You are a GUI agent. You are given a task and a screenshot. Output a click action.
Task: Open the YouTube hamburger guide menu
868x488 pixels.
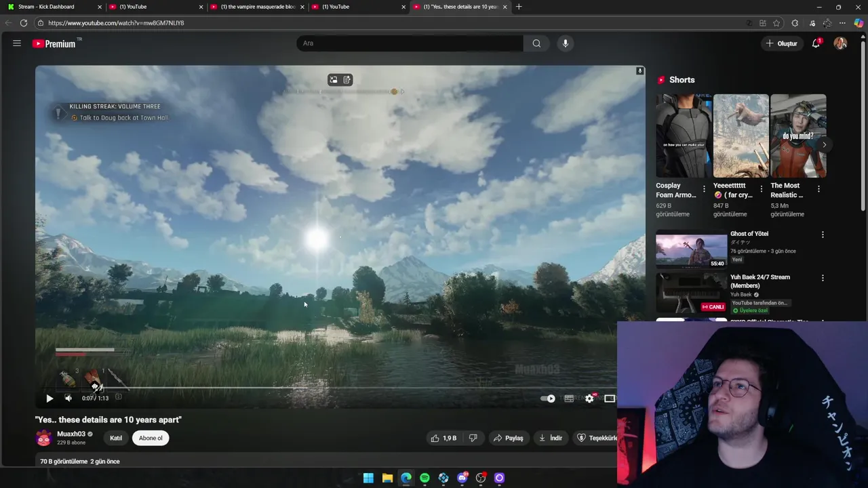pyautogui.click(x=17, y=43)
